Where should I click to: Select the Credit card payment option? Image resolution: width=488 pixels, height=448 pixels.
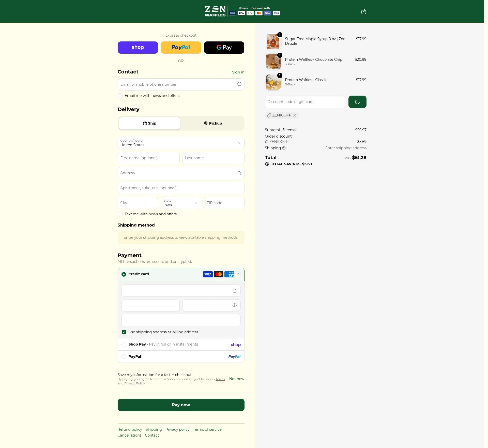coord(124,274)
